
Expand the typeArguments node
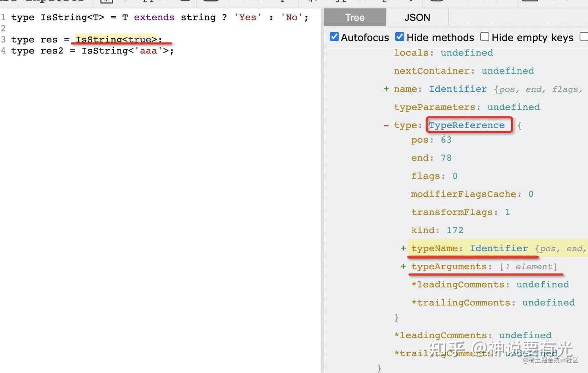403,266
